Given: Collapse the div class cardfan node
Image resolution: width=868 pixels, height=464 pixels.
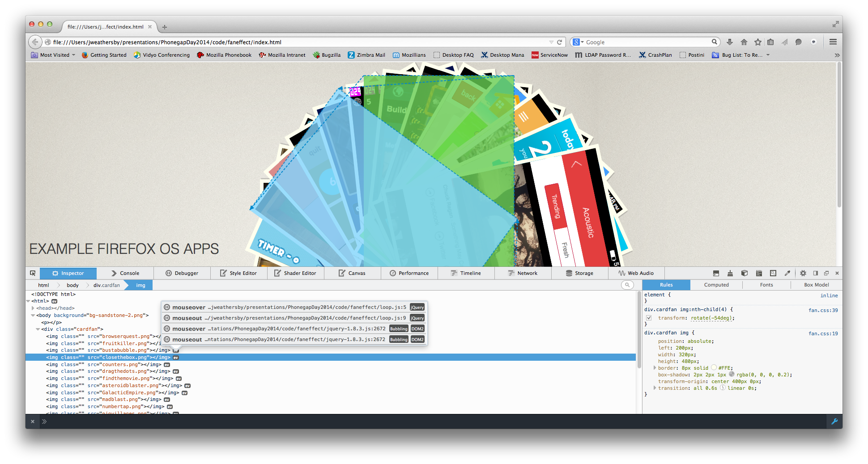Looking at the screenshot, I should click(38, 329).
